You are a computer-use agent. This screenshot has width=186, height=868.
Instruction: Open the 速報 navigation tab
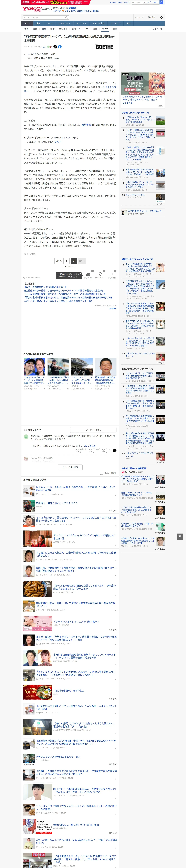[38, 24]
